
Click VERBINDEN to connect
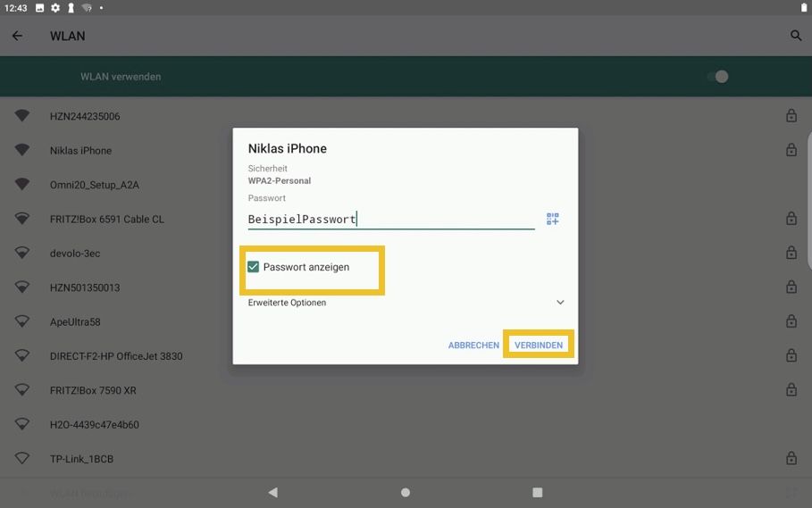pyautogui.click(x=538, y=346)
